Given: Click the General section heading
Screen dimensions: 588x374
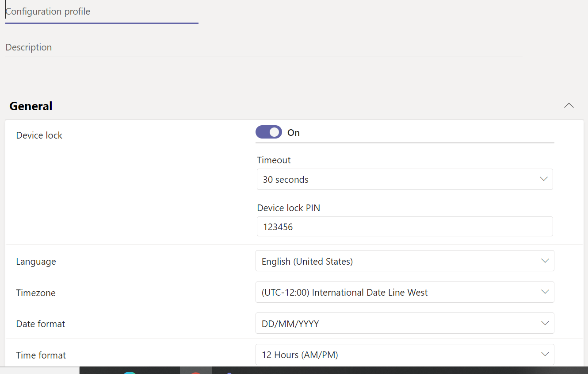Looking at the screenshot, I should pos(31,106).
